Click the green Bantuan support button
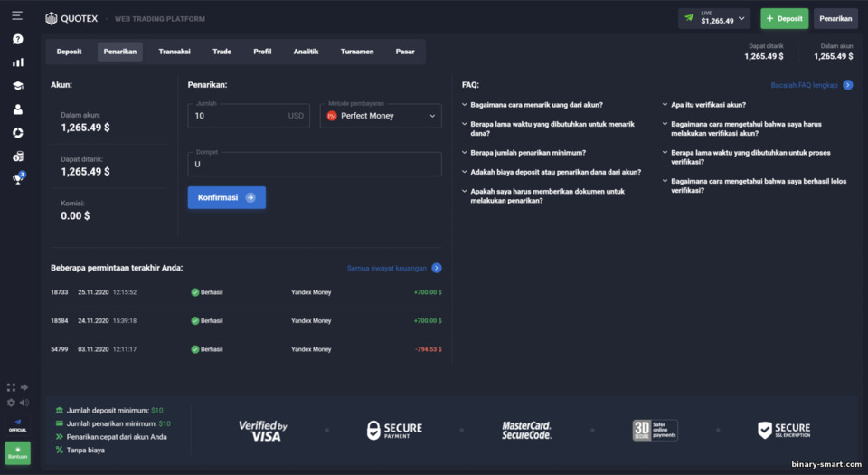 pyautogui.click(x=18, y=452)
